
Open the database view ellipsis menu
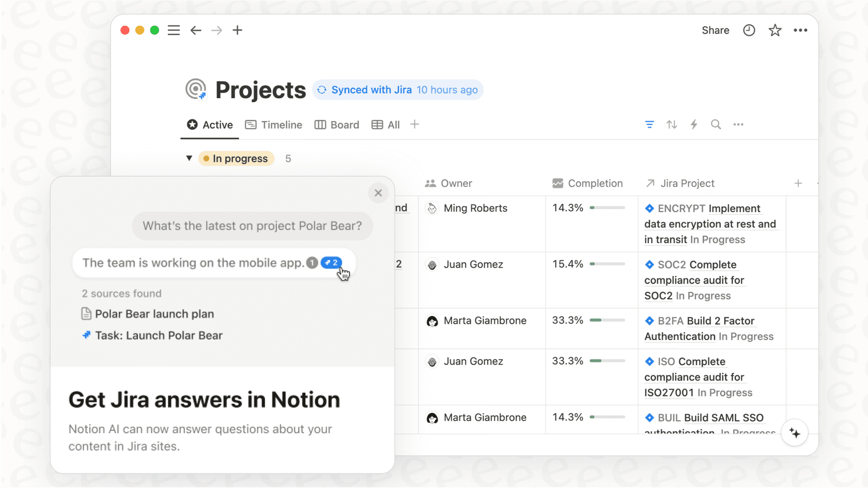738,124
